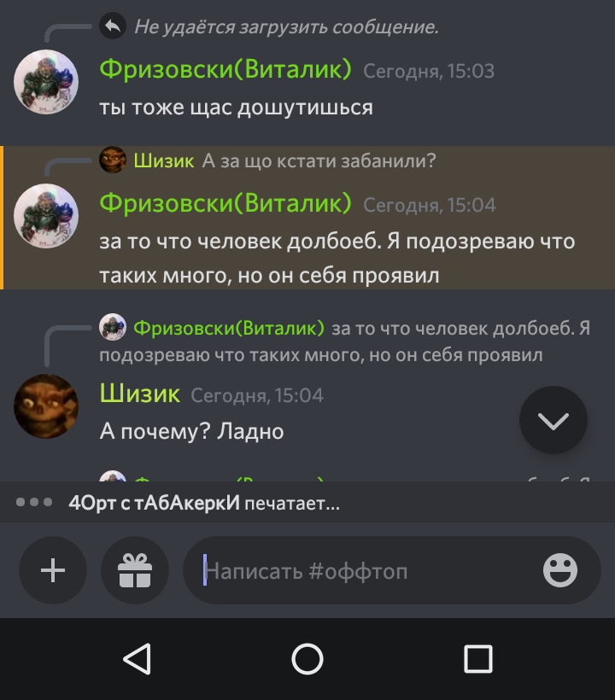Select the message 'ты тоже щас дошутишься'

236,108
